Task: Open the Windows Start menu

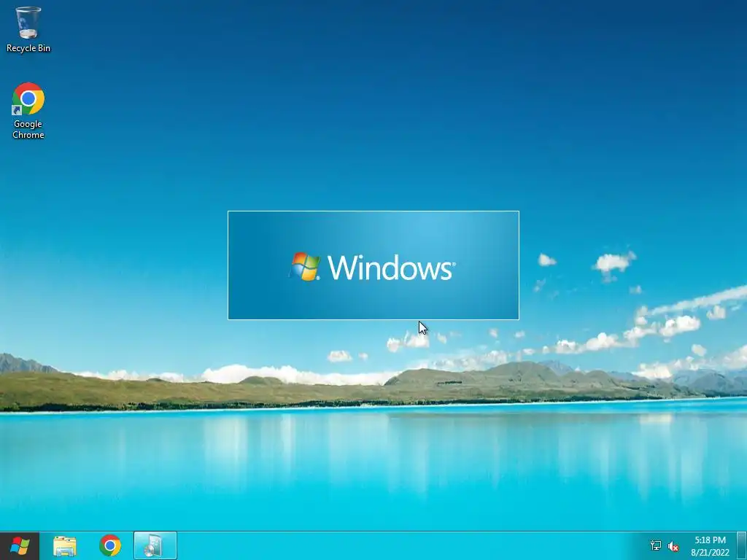Action: (20, 545)
